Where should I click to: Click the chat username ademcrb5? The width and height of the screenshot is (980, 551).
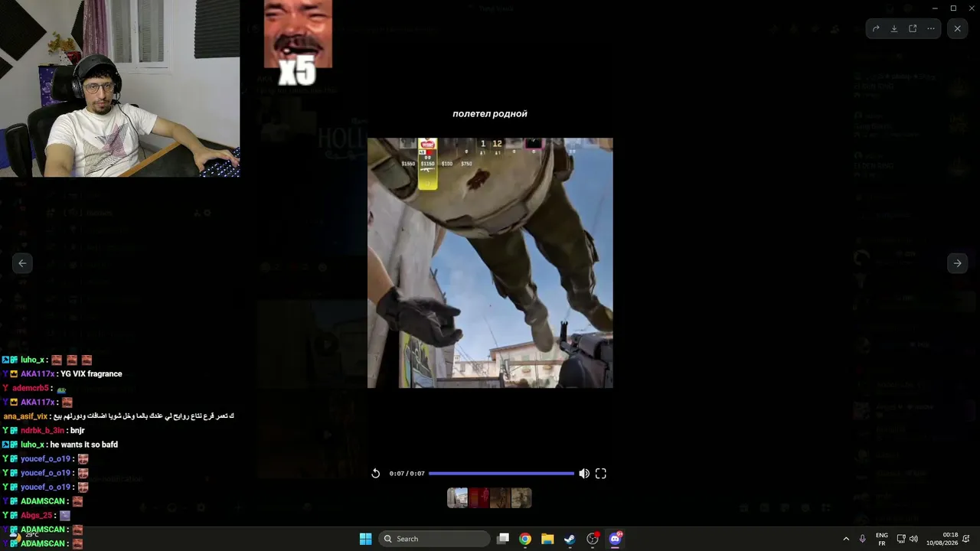pyautogui.click(x=31, y=388)
